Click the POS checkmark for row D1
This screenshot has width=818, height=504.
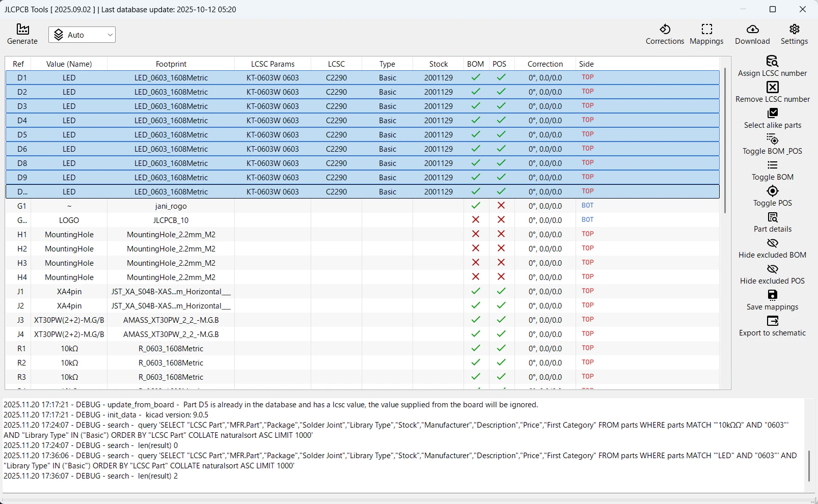501,77
